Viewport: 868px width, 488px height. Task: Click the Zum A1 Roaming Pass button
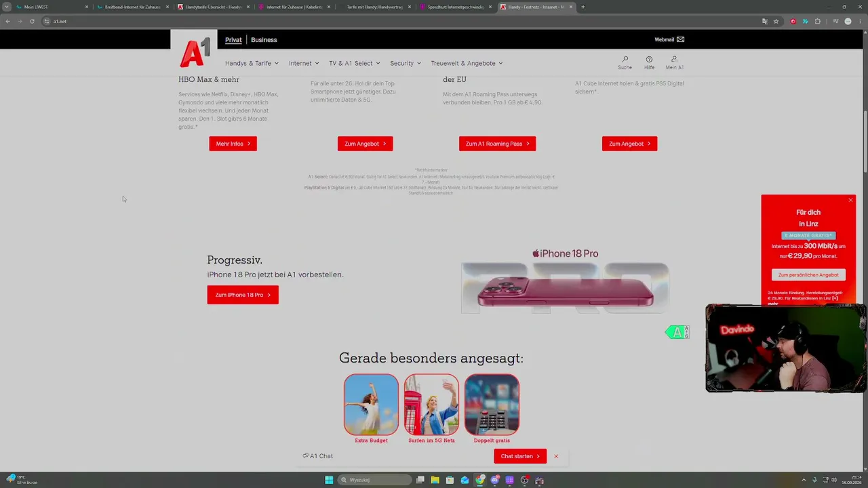[x=497, y=144]
